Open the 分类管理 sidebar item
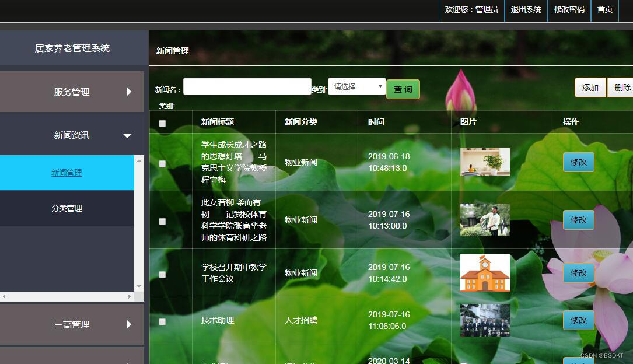The height and width of the screenshot is (364, 633). click(x=67, y=208)
